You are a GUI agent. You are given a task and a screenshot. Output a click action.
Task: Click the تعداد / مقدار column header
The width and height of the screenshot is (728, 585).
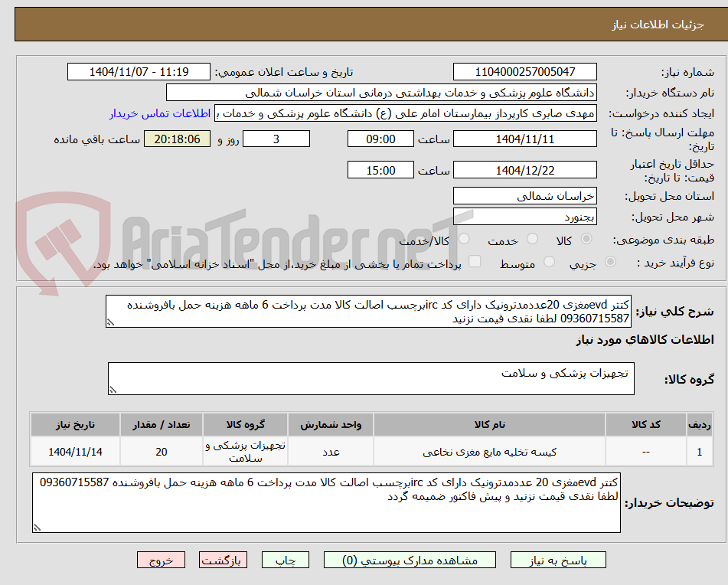(x=161, y=424)
